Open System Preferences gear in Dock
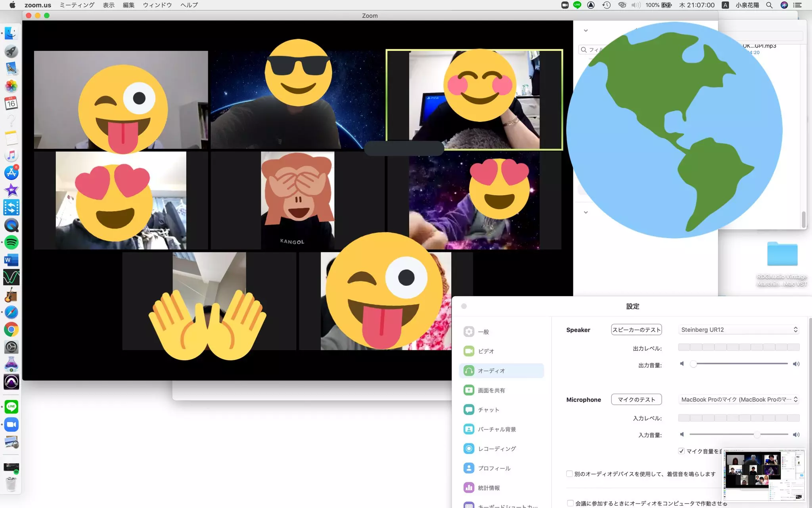The image size is (812, 508). (11, 347)
